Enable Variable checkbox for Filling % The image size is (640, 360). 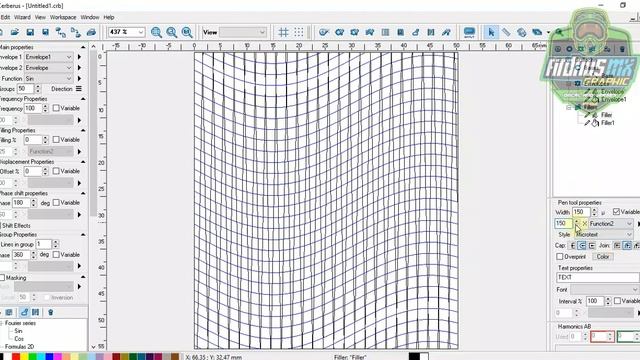coord(56,140)
